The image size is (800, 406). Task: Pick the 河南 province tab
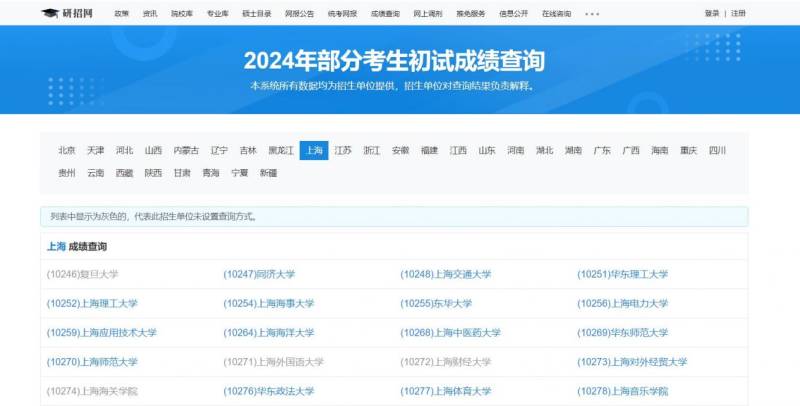[x=516, y=150]
